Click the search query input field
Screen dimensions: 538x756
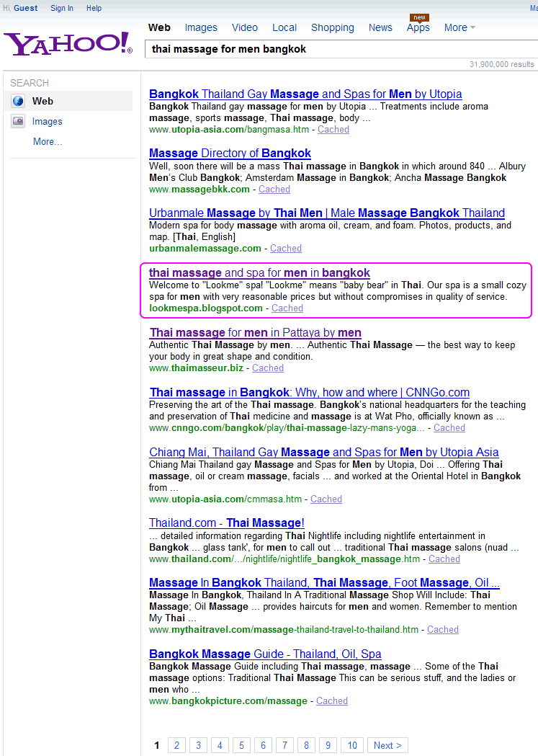(339, 49)
